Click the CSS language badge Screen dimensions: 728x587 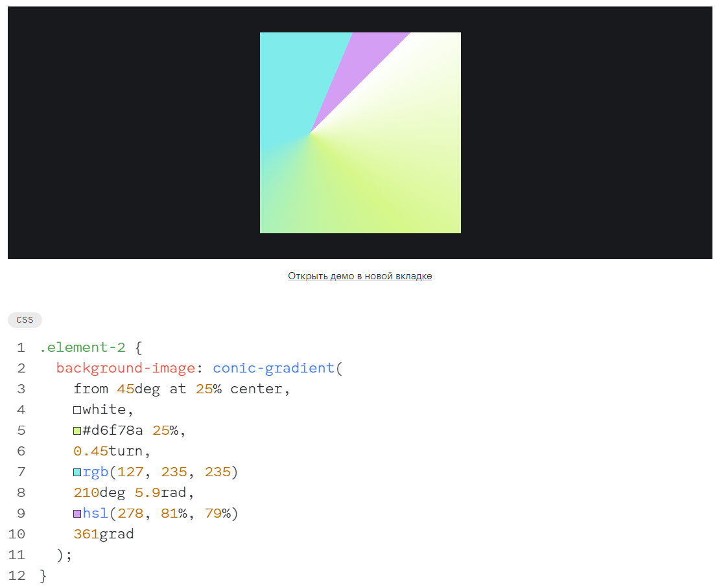coord(25,320)
